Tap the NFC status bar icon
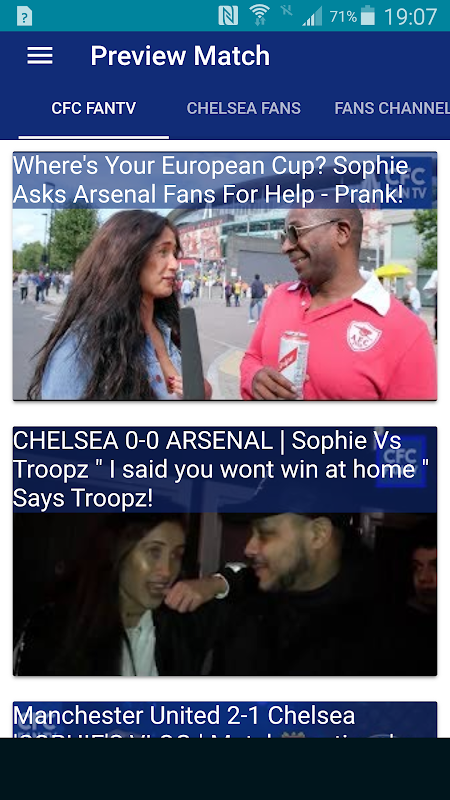This screenshot has width=450, height=800. (228, 16)
